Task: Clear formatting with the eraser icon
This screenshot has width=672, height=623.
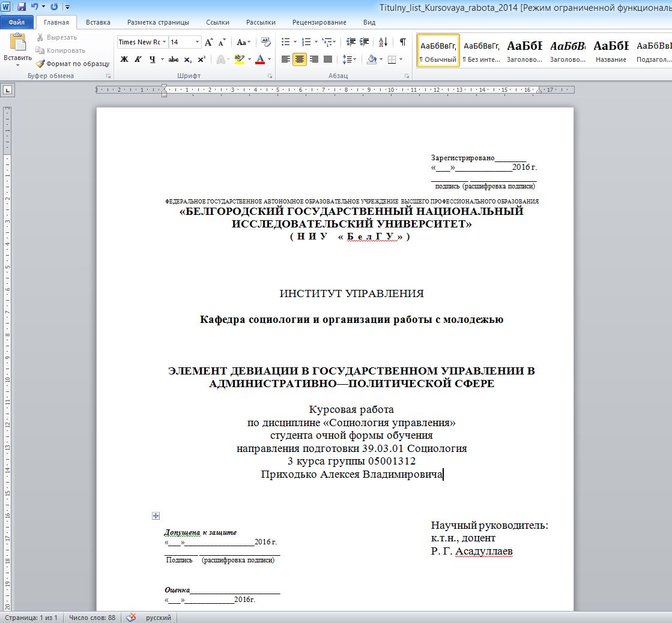Action: coord(265,42)
